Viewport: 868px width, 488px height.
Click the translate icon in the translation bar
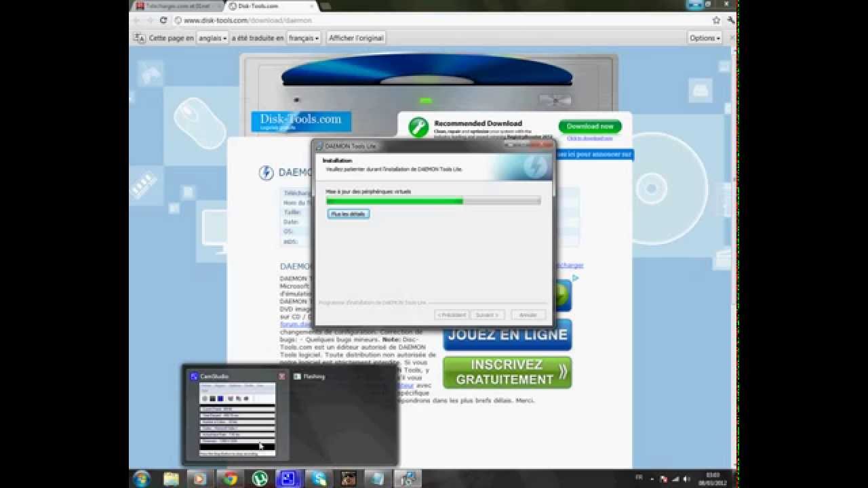(139, 38)
